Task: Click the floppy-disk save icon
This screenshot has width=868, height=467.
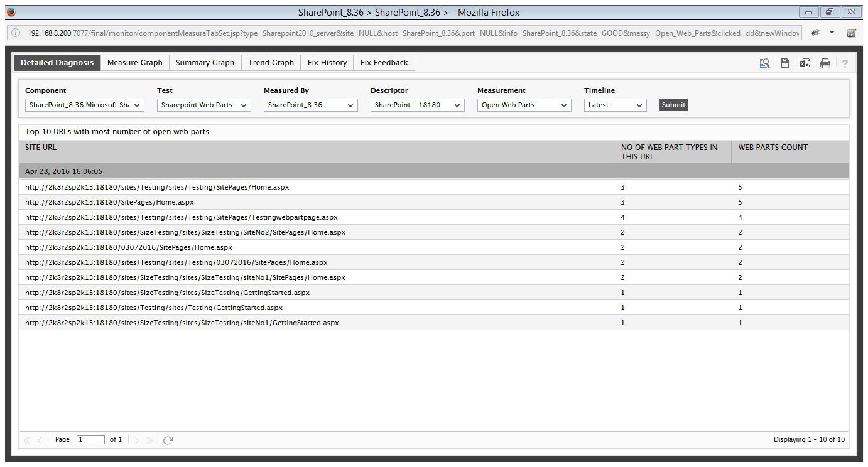Action: pos(785,63)
